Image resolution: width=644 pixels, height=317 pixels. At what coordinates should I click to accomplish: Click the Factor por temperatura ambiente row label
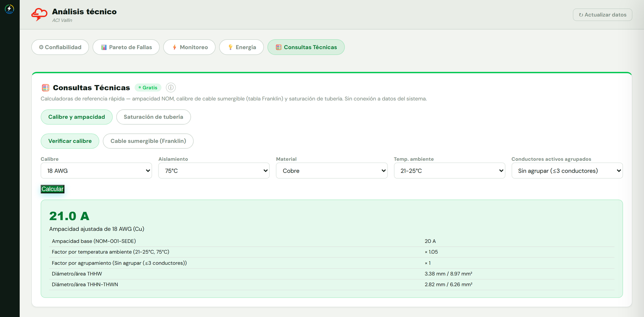pos(111,252)
